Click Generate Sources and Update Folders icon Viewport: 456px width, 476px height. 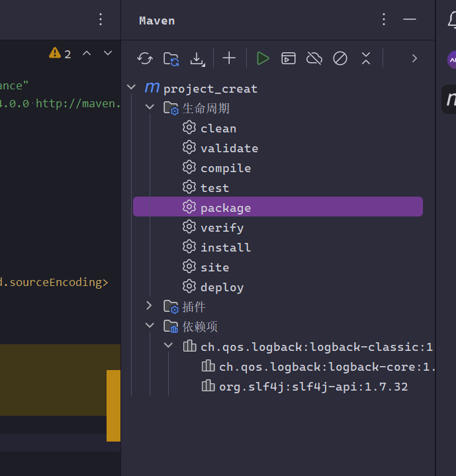(x=171, y=58)
